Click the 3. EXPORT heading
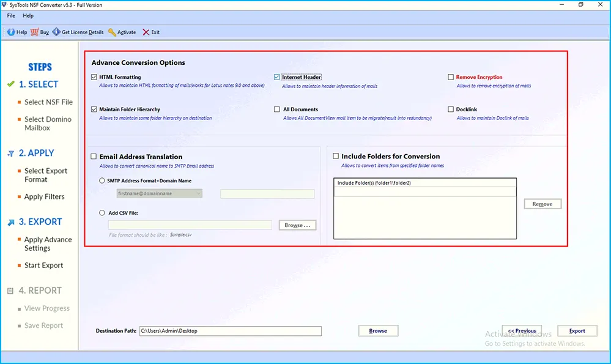Image resolution: width=611 pixels, height=364 pixels. pos(40,221)
